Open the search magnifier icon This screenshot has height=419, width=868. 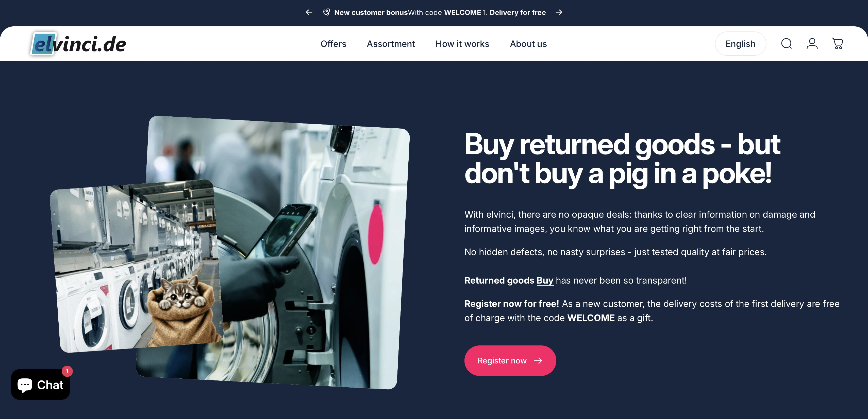tap(787, 43)
